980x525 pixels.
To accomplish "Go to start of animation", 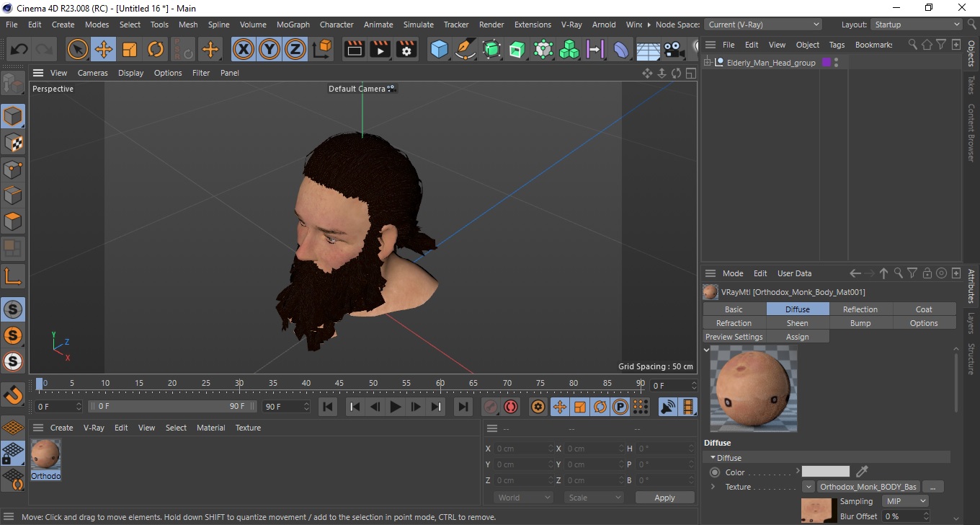I will click(328, 407).
